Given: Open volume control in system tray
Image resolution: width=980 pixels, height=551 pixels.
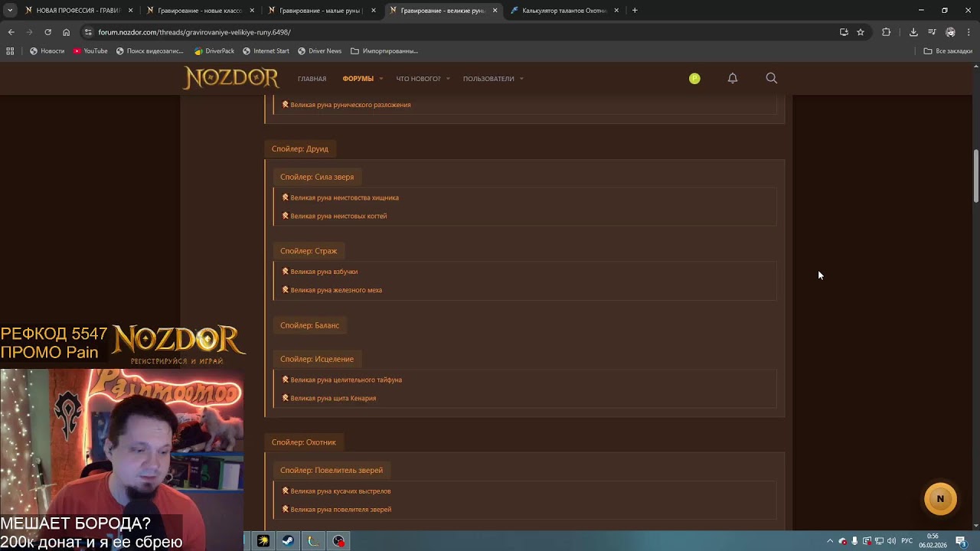Looking at the screenshot, I should coord(891,541).
